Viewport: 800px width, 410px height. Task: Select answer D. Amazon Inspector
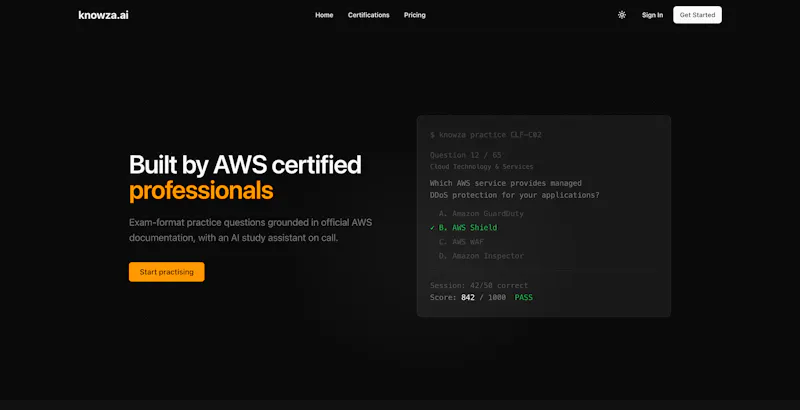(x=481, y=256)
